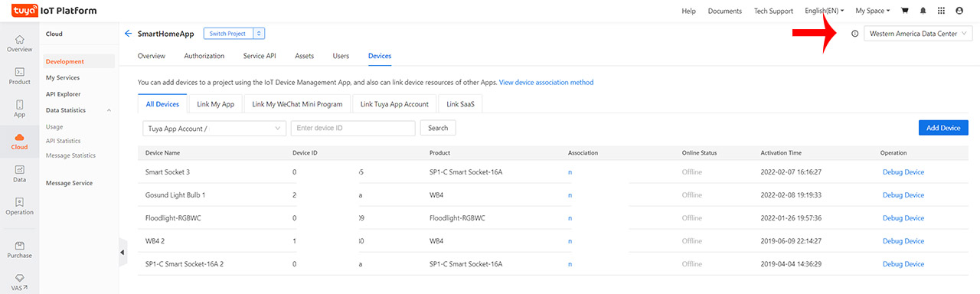Open the Overview sidebar icon
The width and height of the screenshot is (980, 294).
[19, 43]
